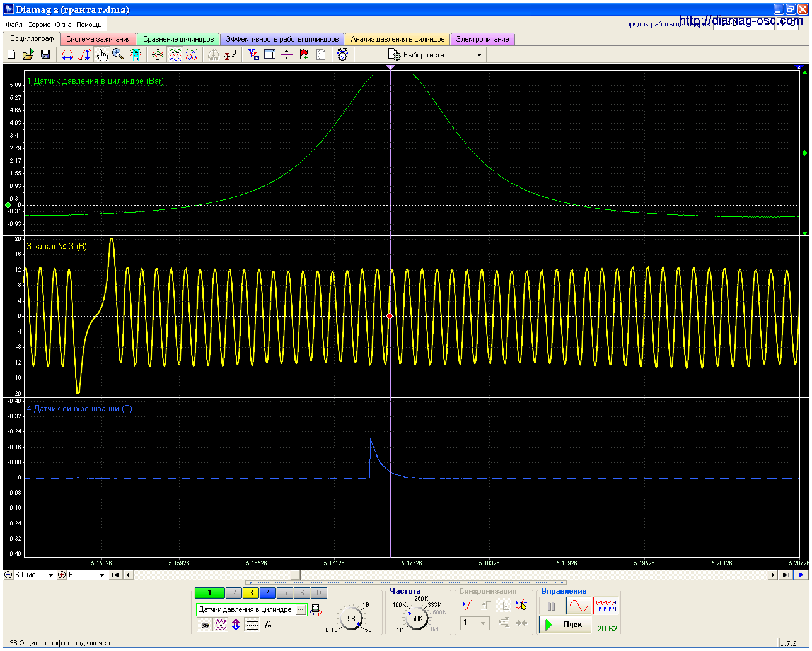The width and height of the screenshot is (812, 651).
Task: Select the magnifier zoom tool
Action: (x=118, y=55)
